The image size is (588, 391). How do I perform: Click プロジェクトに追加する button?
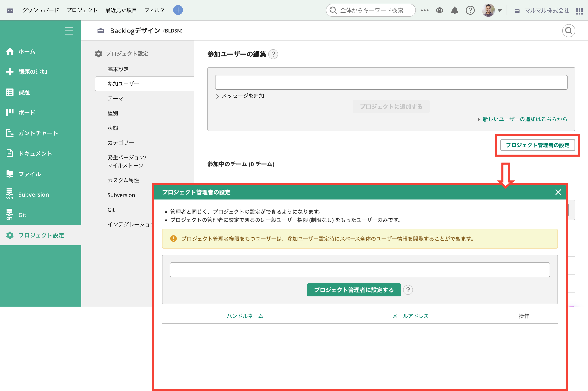[391, 106]
